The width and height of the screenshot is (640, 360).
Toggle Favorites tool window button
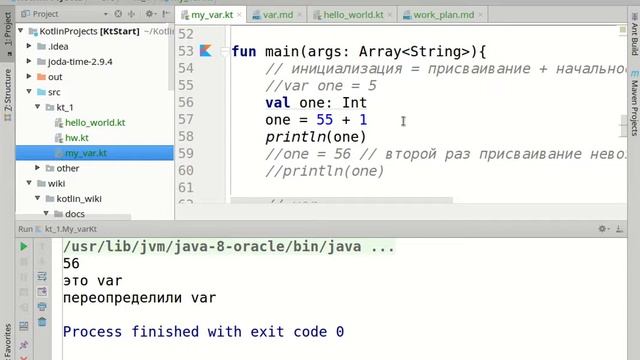pyautogui.click(x=8, y=342)
